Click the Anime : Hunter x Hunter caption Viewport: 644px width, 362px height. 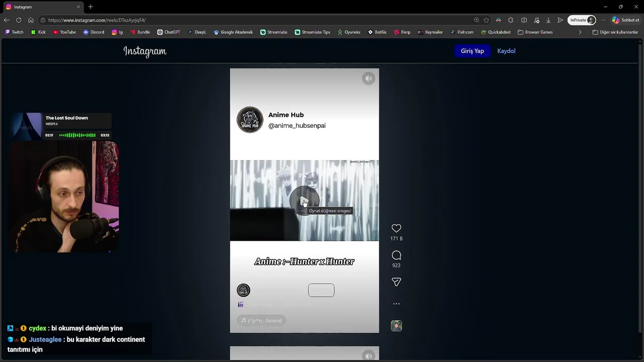(304, 261)
